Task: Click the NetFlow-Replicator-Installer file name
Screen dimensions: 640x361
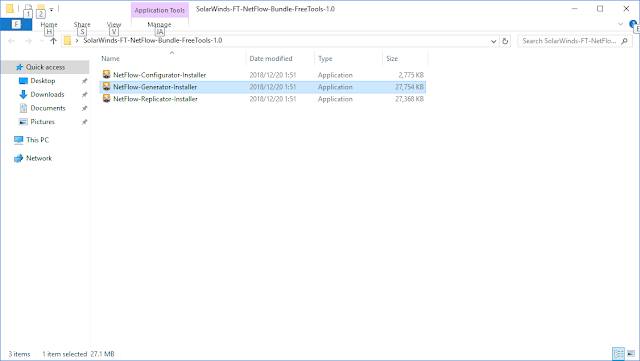Action: (x=156, y=99)
